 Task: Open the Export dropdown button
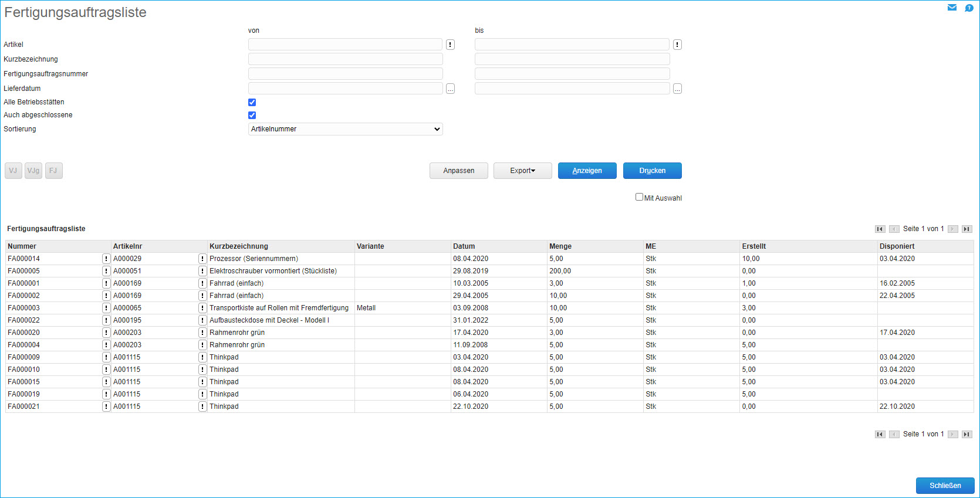tap(523, 171)
